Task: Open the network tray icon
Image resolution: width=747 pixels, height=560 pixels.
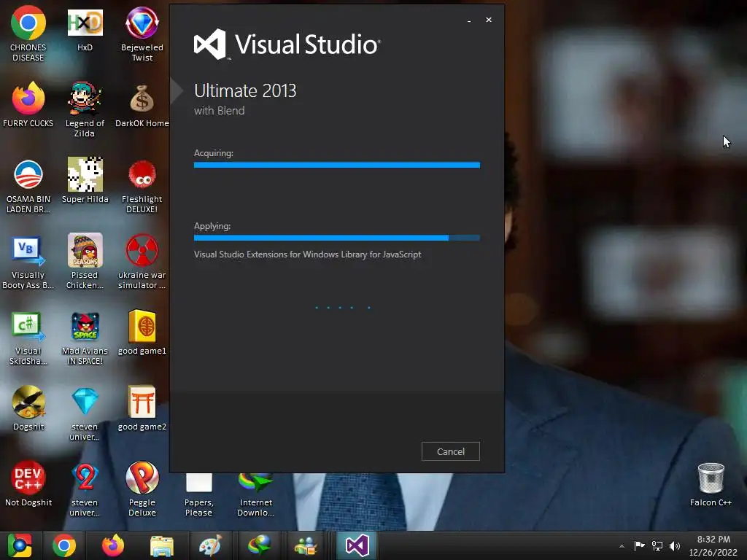Action: tap(657, 545)
